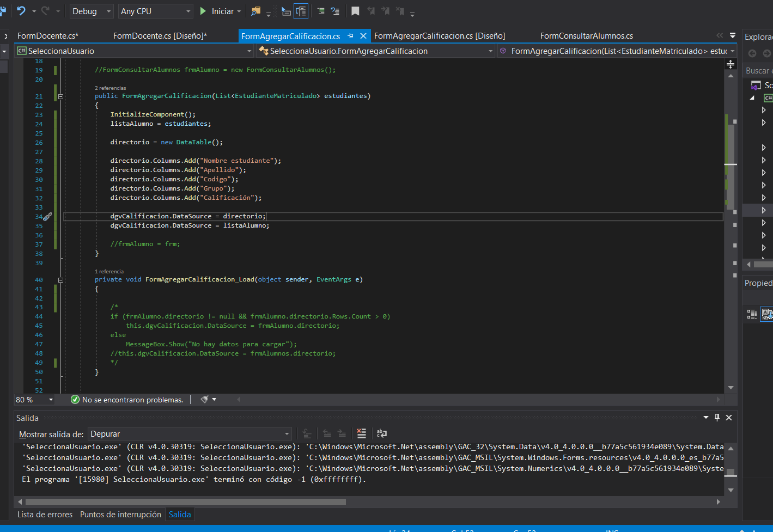Toggle word wrap in the output window

click(x=382, y=433)
